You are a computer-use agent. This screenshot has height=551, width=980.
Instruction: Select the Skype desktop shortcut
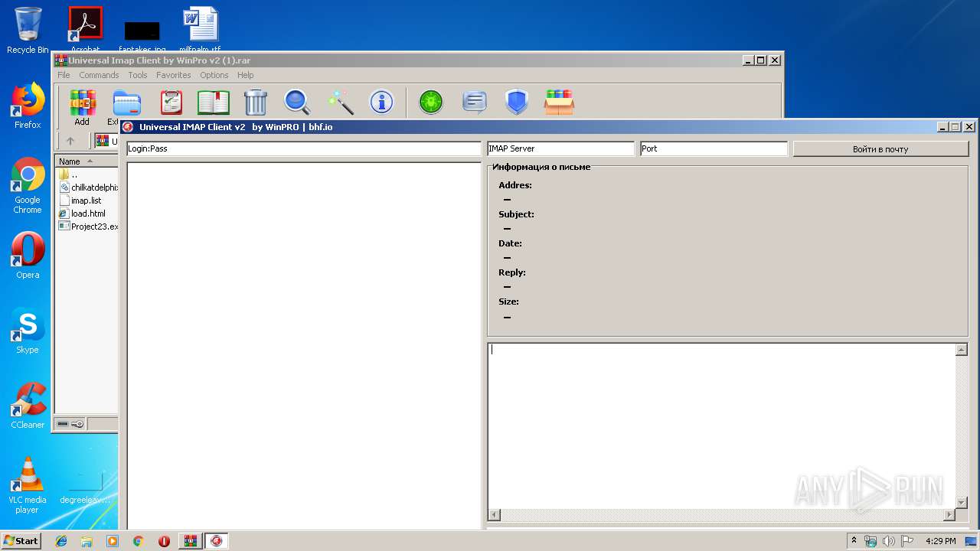click(x=28, y=331)
